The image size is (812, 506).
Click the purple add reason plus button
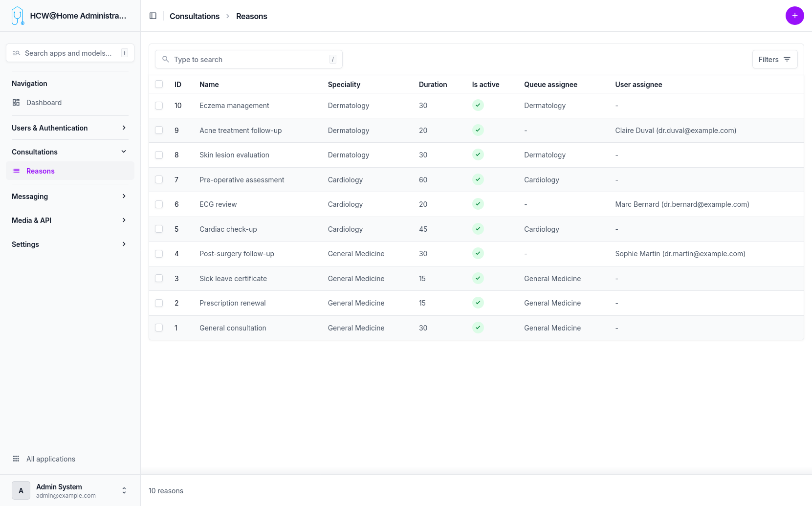pyautogui.click(x=794, y=16)
